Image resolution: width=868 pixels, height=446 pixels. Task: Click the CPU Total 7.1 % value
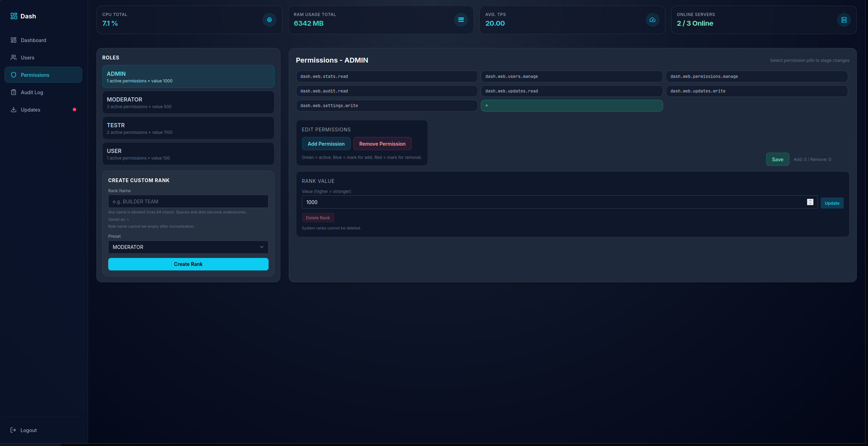pos(110,23)
